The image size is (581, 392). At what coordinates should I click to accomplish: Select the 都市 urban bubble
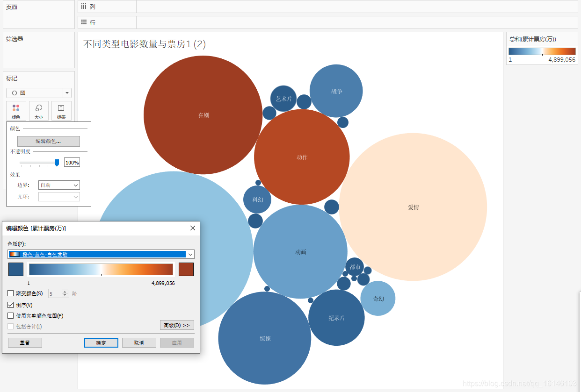click(x=355, y=267)
